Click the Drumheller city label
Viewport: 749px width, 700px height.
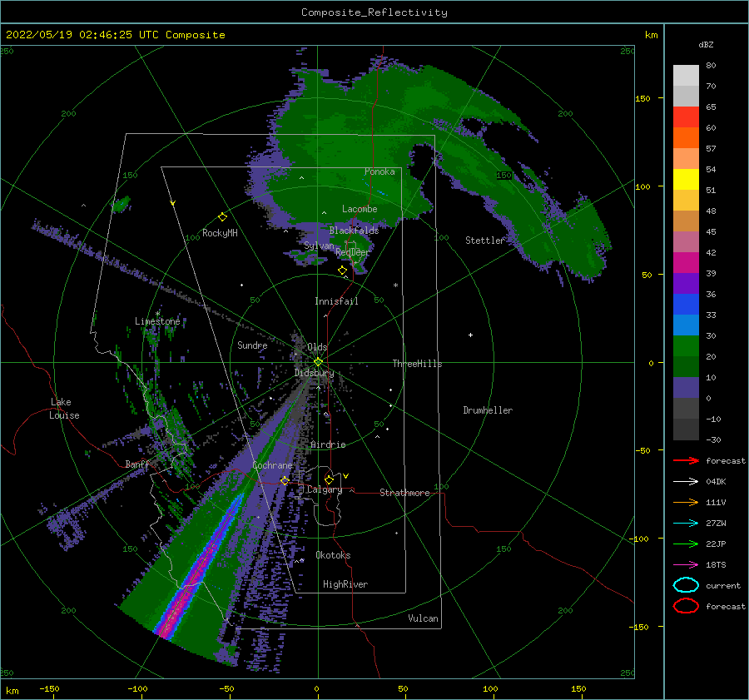[x=488, y=410]
